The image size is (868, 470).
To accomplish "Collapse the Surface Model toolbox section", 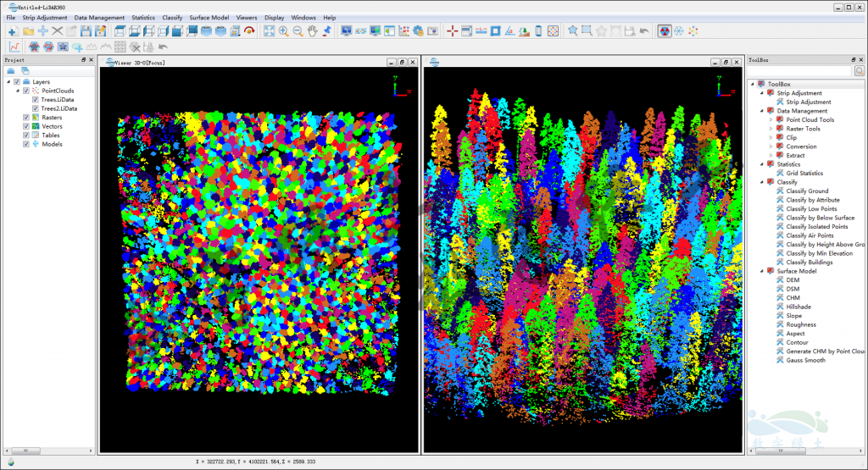I will coord(761,271).
